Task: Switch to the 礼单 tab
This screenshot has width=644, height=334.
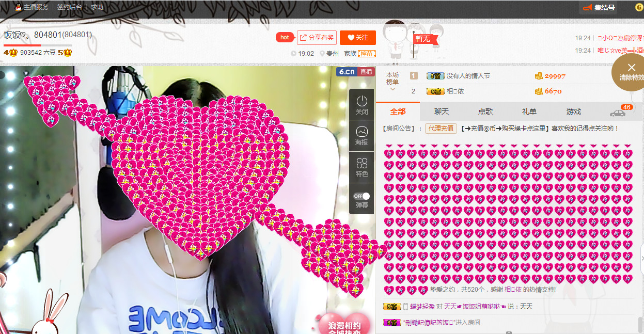Action: [529, 112]
